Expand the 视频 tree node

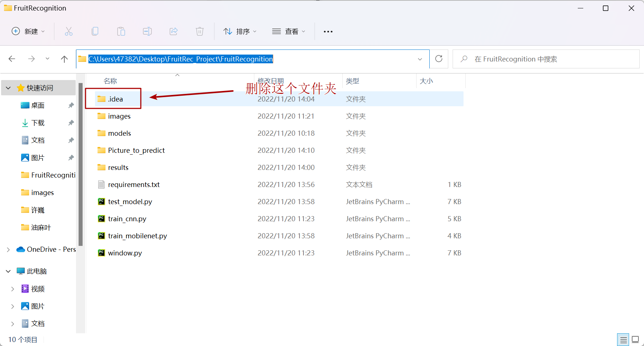coord(13,289)
